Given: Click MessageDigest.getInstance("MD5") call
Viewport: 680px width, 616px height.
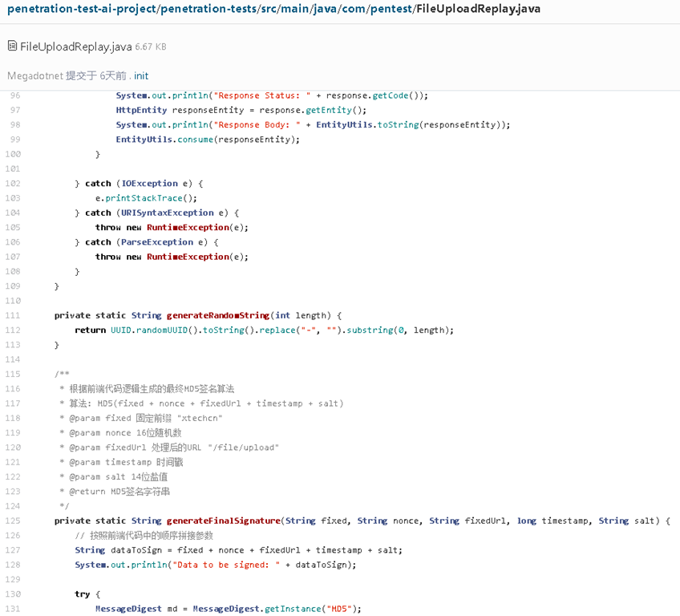Looking at the screenshot, I should coord(274,609).
